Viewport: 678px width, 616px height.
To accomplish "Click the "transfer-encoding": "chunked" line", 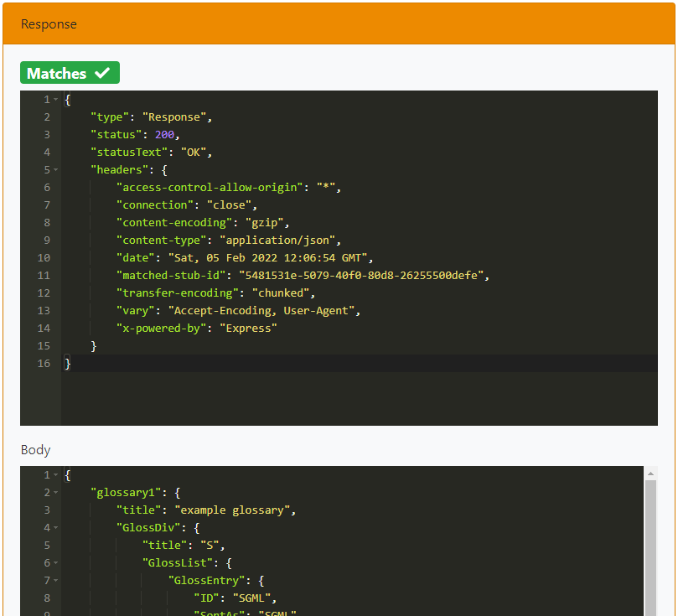I will (x=215, y=293).
